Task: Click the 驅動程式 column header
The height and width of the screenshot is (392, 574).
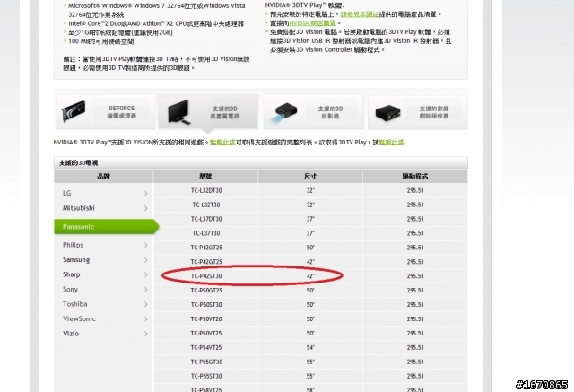Action: [415, 176]
